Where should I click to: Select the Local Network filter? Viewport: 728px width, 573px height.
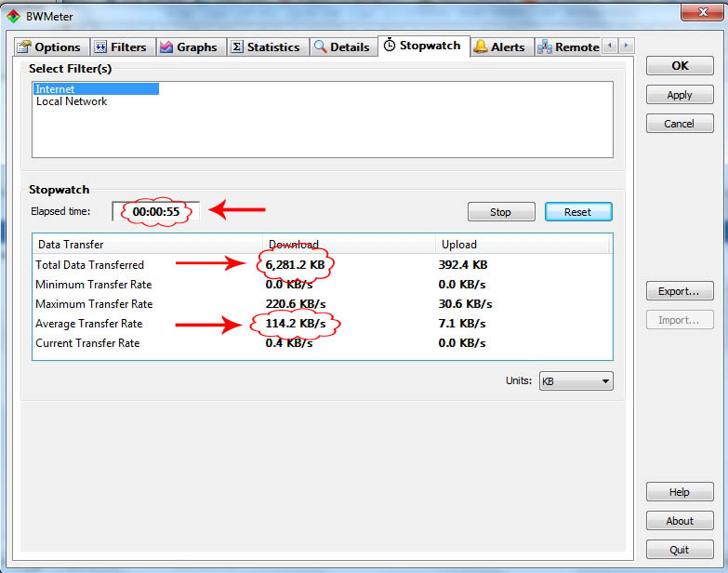72,101
